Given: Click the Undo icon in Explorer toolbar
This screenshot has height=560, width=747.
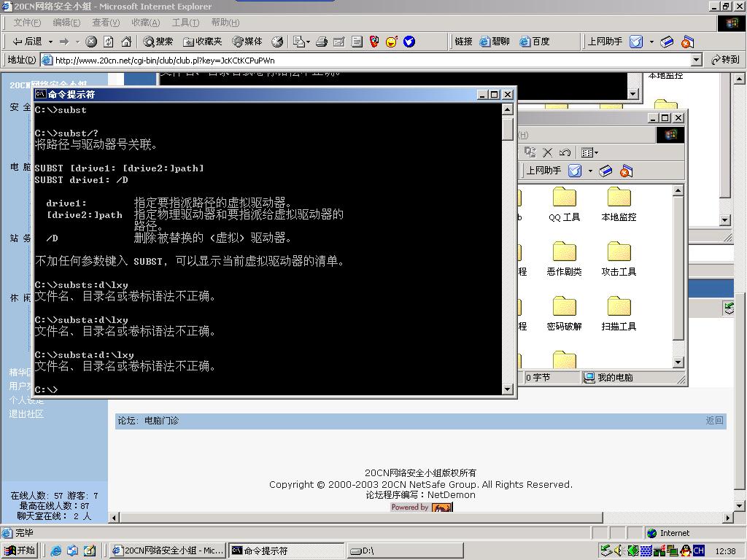Looking at the screenshot, I should tap(565, 152).
